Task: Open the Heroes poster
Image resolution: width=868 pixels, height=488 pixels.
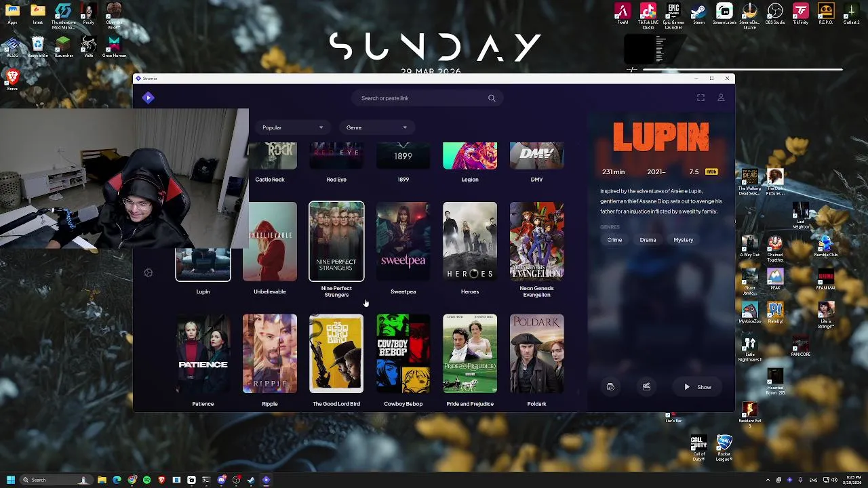Action: point(470,241)
